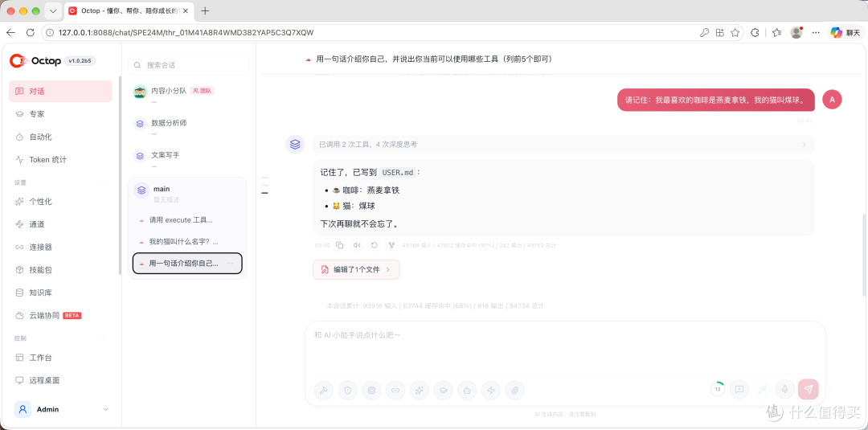Click the lightning bolt icon in composer
This screenshot has width=868, height=430.
tap(490, 390)
